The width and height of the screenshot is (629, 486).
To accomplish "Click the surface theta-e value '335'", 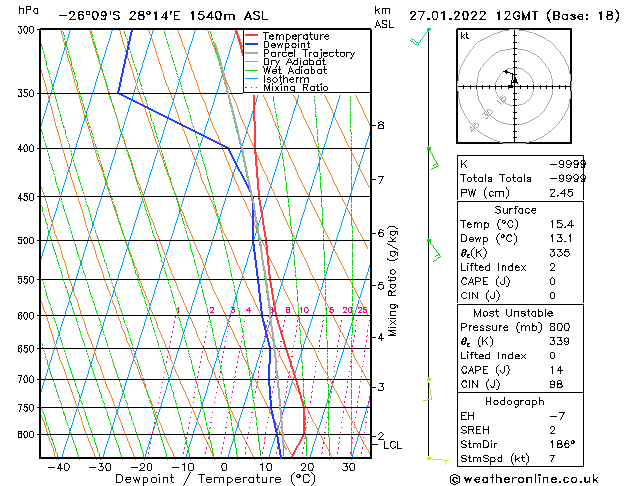I will pos(560,253).
